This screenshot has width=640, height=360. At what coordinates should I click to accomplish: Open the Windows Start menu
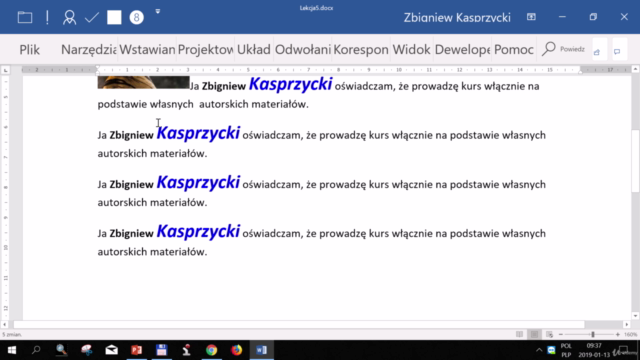11,350
